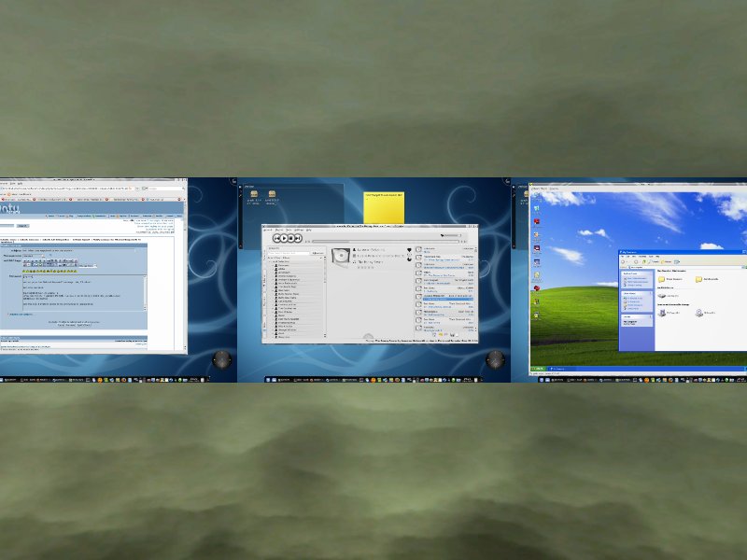Viewport: 747px width, 560px height.
Task: Open floppy drive icon in My Computer
Action: [x=662, y=313]
